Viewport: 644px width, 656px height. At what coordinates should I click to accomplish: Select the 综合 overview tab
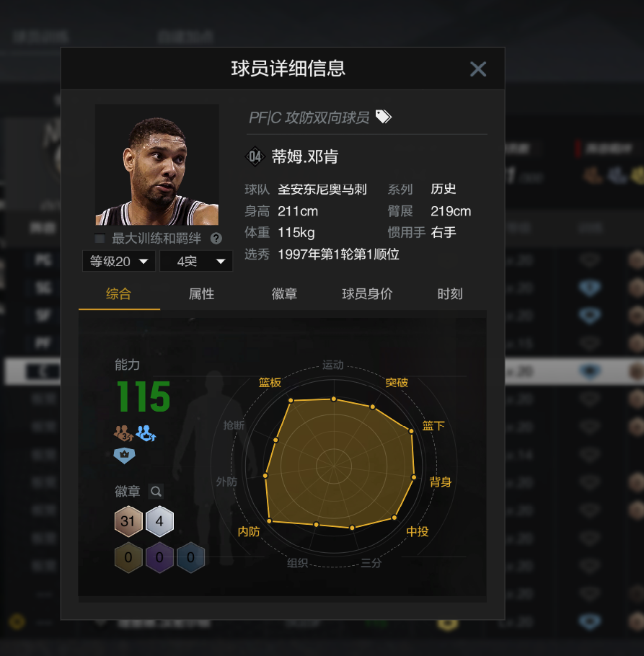tap(118, 294)
